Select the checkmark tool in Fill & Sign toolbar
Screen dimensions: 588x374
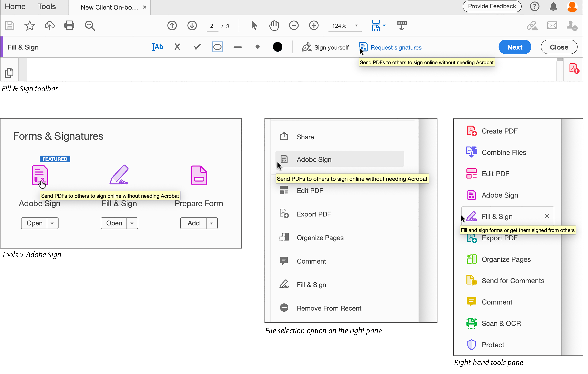[197, 47]
